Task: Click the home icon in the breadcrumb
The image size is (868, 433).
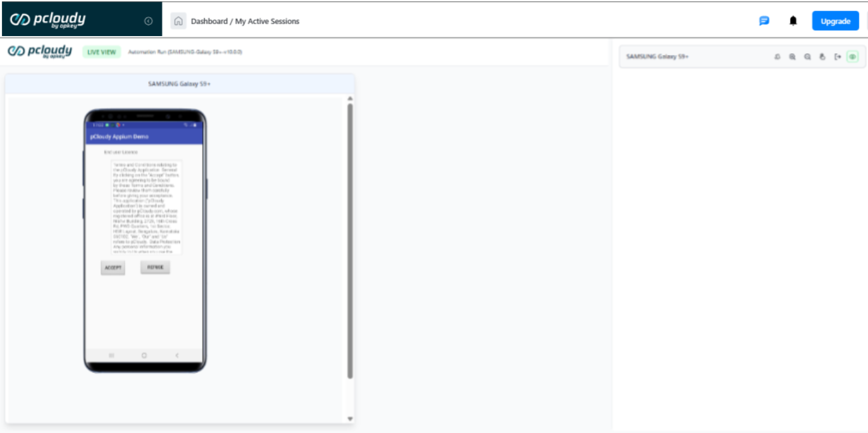Action: click(x=178, y=21)
